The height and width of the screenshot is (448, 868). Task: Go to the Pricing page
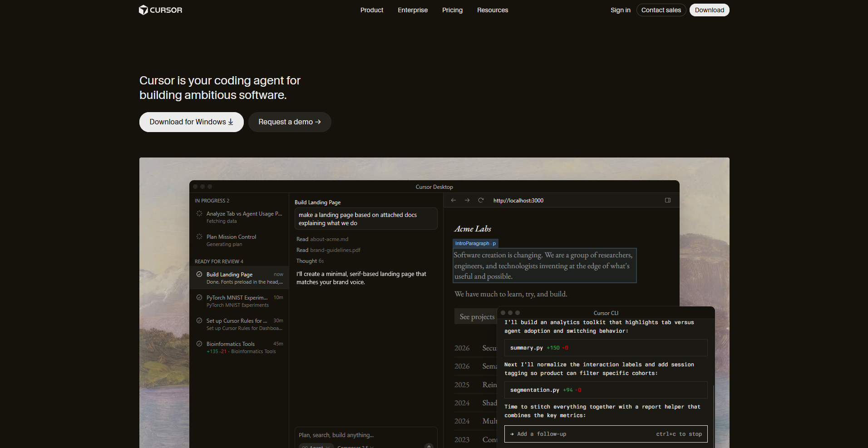452,10
